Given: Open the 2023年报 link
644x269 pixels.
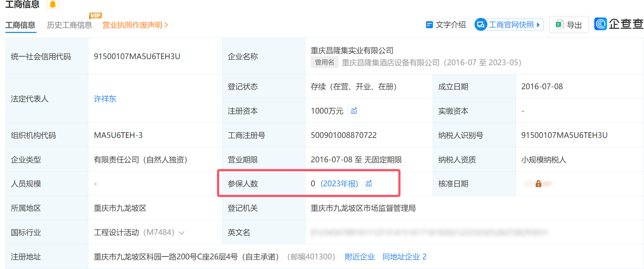Looking at the screenshot, I should pyautogui.click(x=339, y=184).
